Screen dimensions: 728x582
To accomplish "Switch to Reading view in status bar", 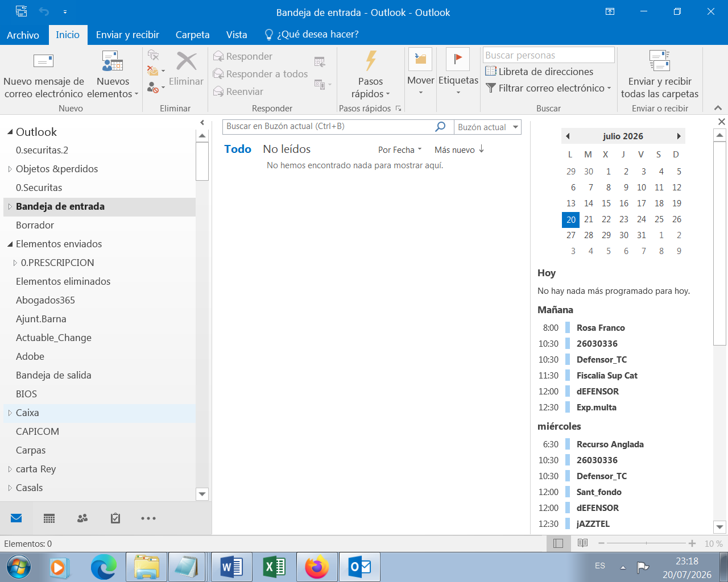I will (582, 543).
